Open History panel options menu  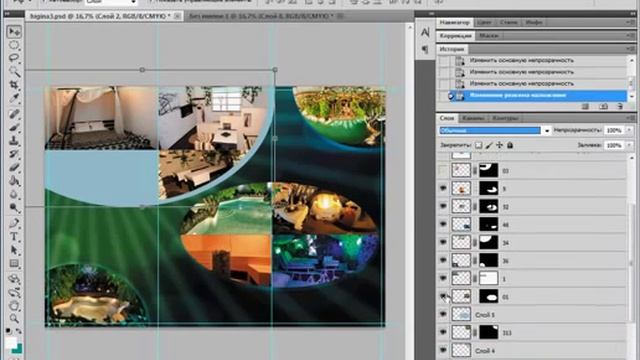pos(630,49)
